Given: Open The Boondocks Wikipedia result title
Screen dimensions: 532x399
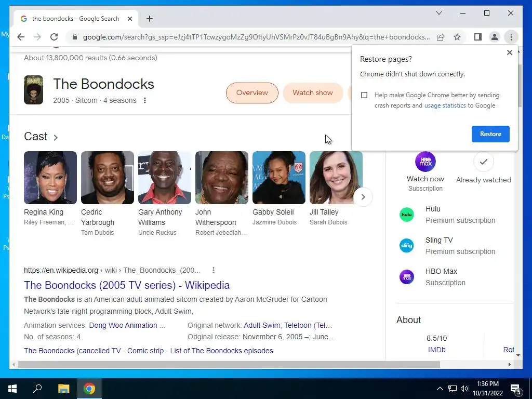Looking at the screenshot, I should [x=127, y=285].
